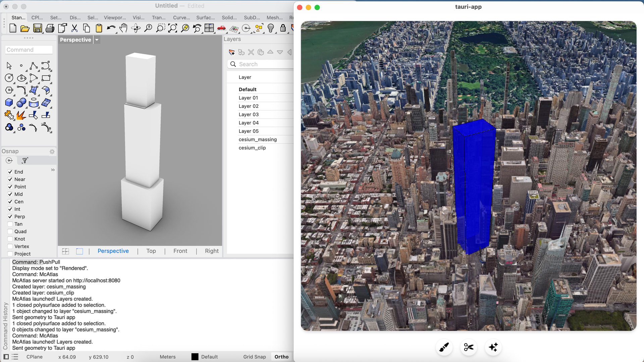Create a new layer in Layers panel
The image size is (644, 362).
click(231, 52)
